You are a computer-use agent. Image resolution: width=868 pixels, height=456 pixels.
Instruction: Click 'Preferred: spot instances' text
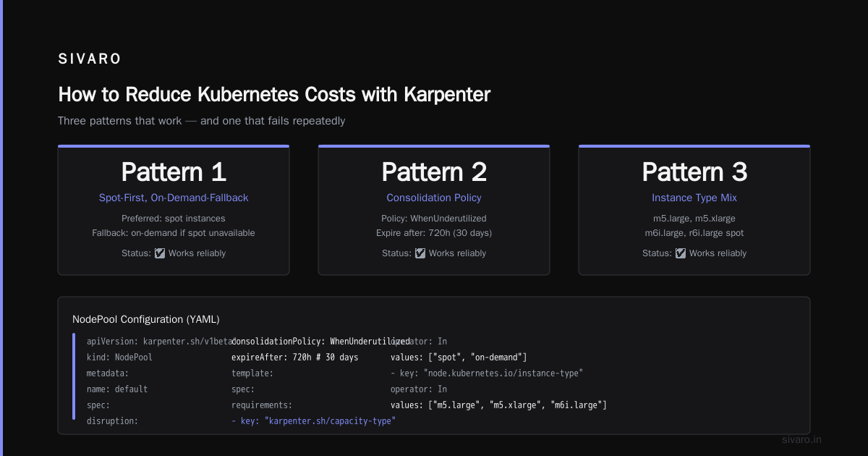pos(174,219)
